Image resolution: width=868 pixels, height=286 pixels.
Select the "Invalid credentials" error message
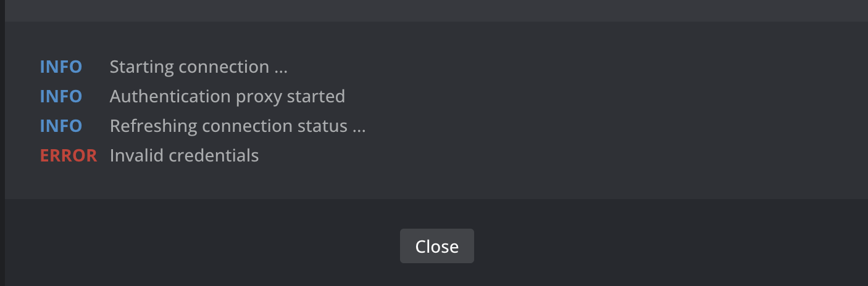184,155
